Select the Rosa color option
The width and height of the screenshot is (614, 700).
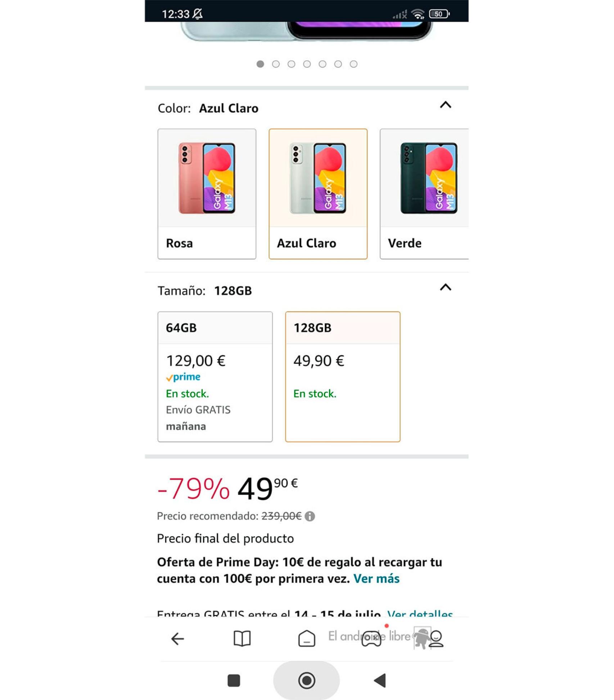click(207, 193)
